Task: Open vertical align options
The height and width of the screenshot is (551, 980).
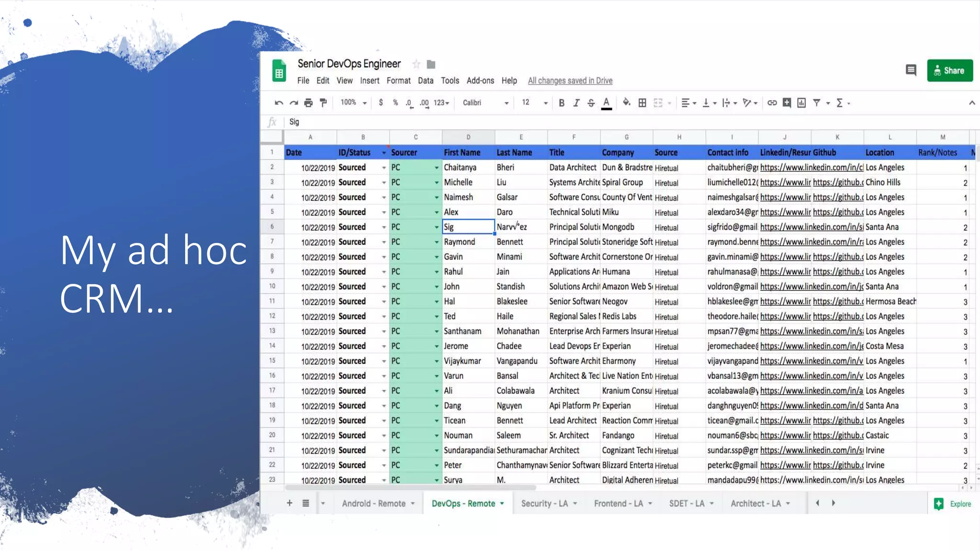Action: tap(709, 103)
